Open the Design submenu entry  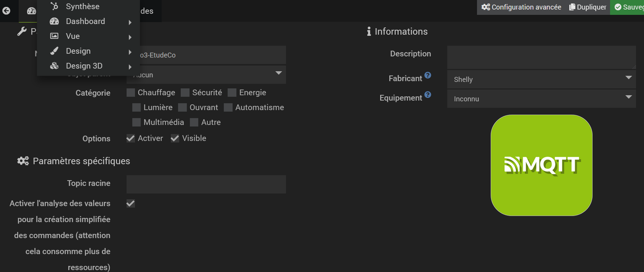coord(88,51)
